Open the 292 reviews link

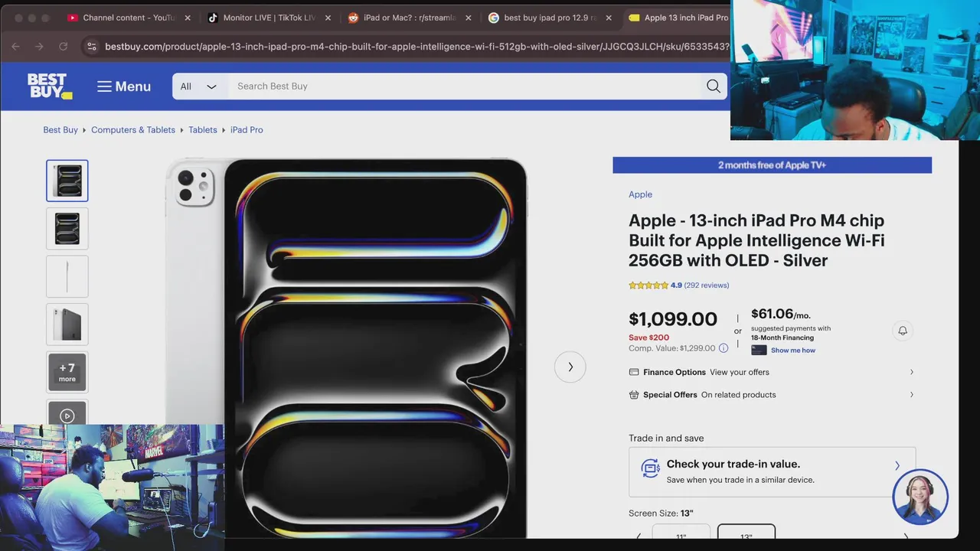707,285
